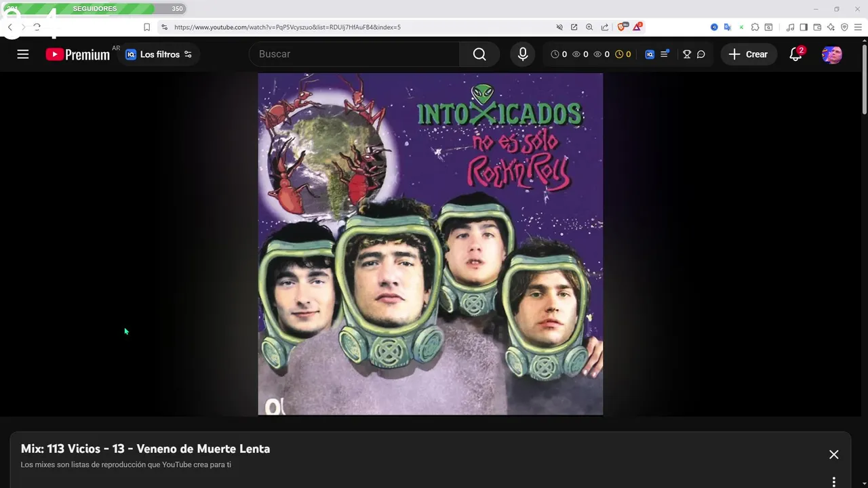Screen dimensions: 868x488
Task: Click the Seguidores progress bar overlay
Action: pos(94,9)
